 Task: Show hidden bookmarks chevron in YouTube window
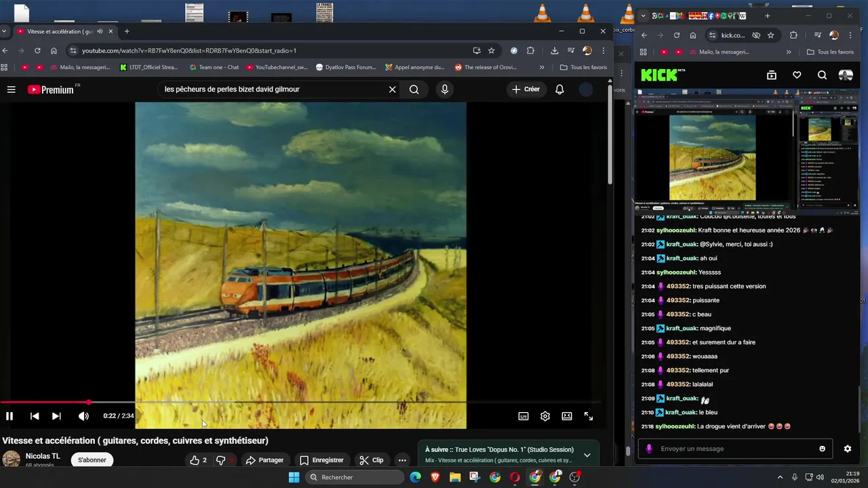coord(542,67)
